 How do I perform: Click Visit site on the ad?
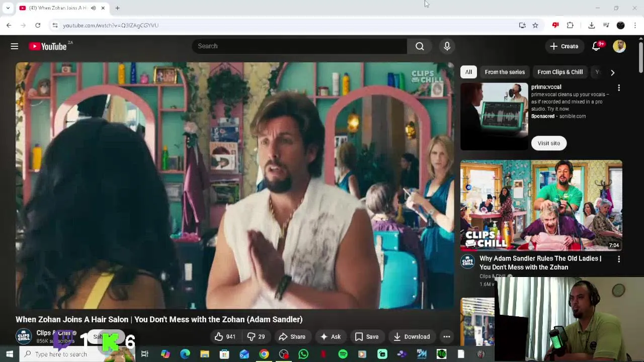click(549, 143)
